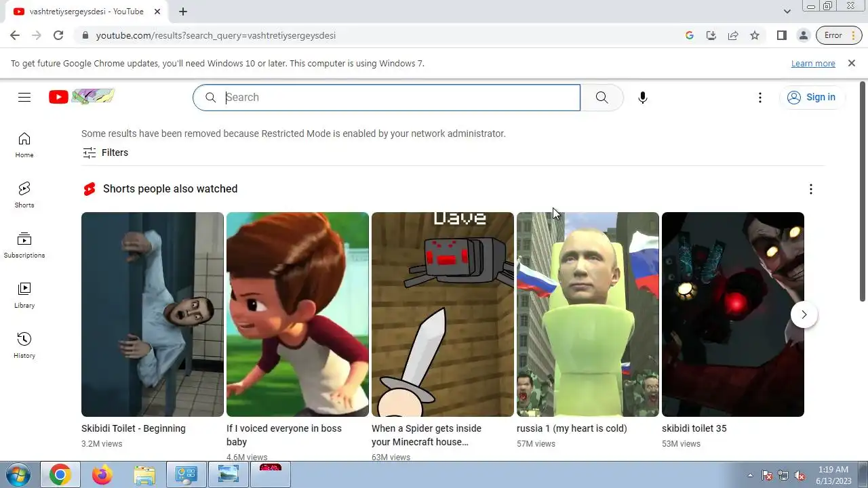Start voice search with microphone icon
The width and height of the screenshot is (868, 488).
(643, 98)
